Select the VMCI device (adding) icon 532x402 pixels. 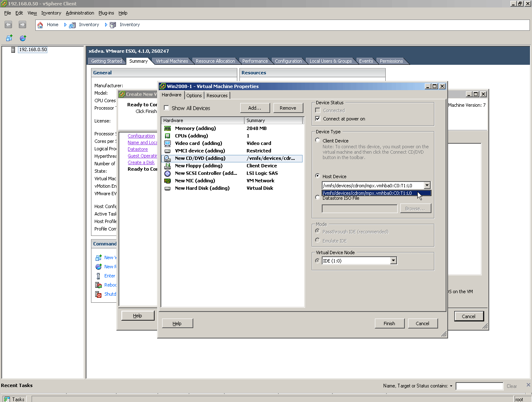click(x=167, y=151)
